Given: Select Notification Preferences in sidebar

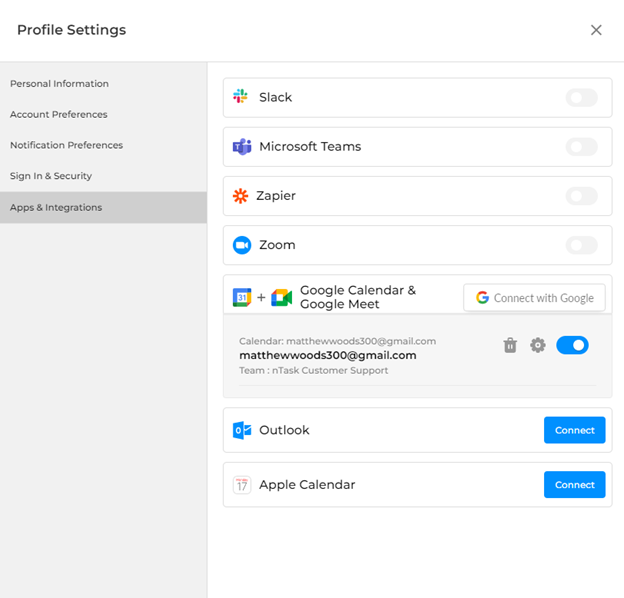Looking at the screenshot, I should (66, 145).
